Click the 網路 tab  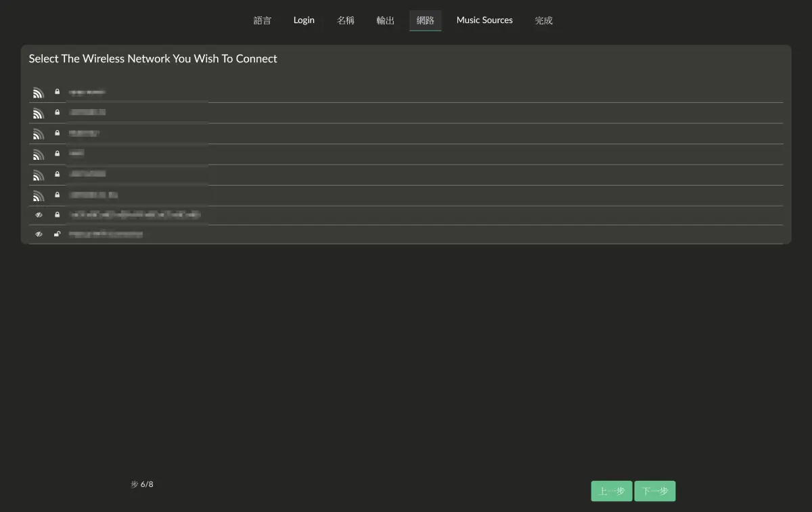tap(426, 20)
